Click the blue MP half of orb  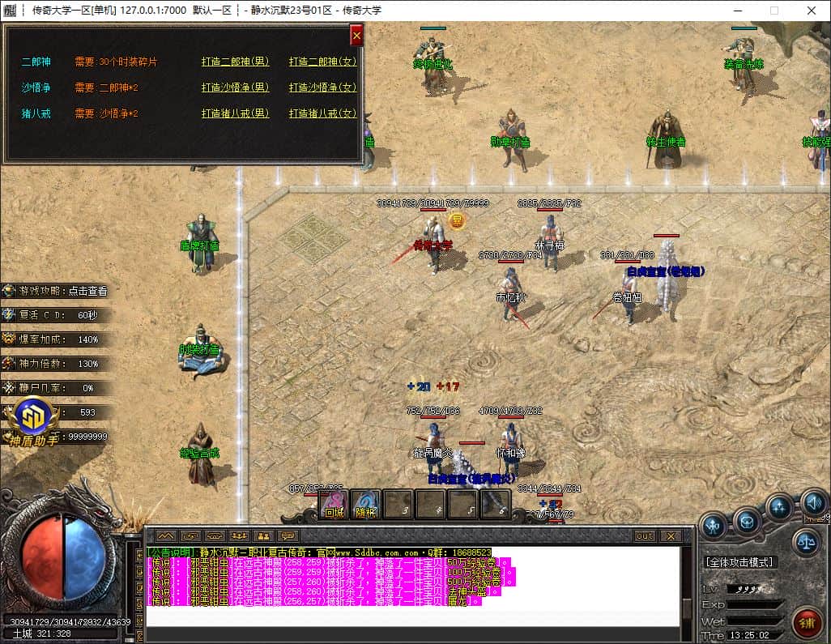tap(85, 556)
